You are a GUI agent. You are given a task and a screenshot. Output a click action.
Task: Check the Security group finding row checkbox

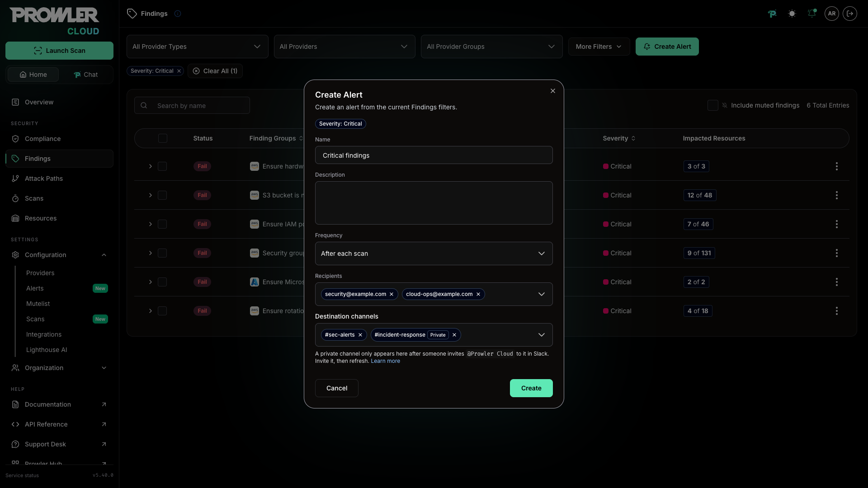point(162,253)
